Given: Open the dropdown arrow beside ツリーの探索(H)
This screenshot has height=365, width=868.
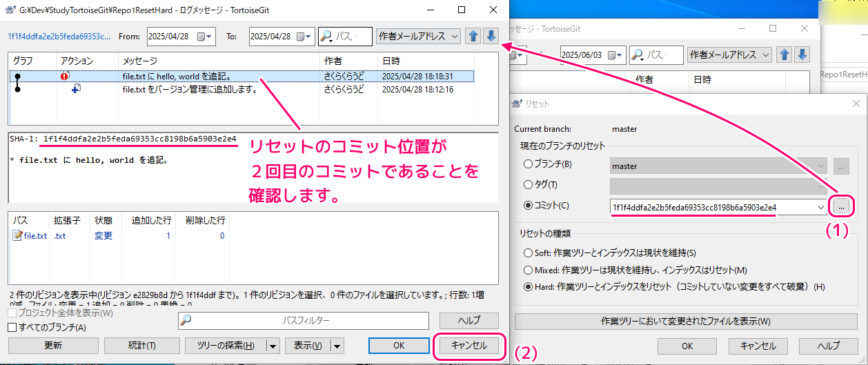Looking at the screenshot, I should (273, 346).
